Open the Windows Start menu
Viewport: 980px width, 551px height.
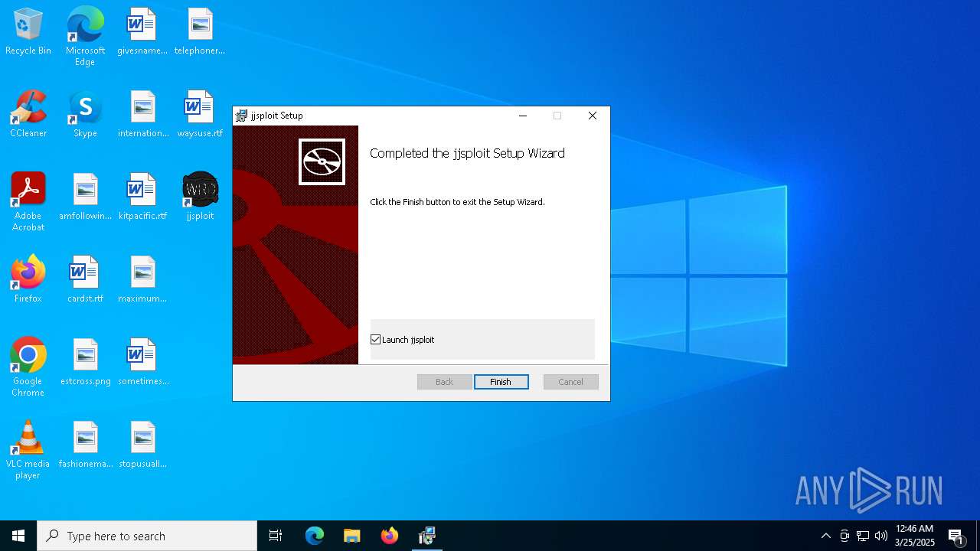pyautogui.click(x=18, y=536)
